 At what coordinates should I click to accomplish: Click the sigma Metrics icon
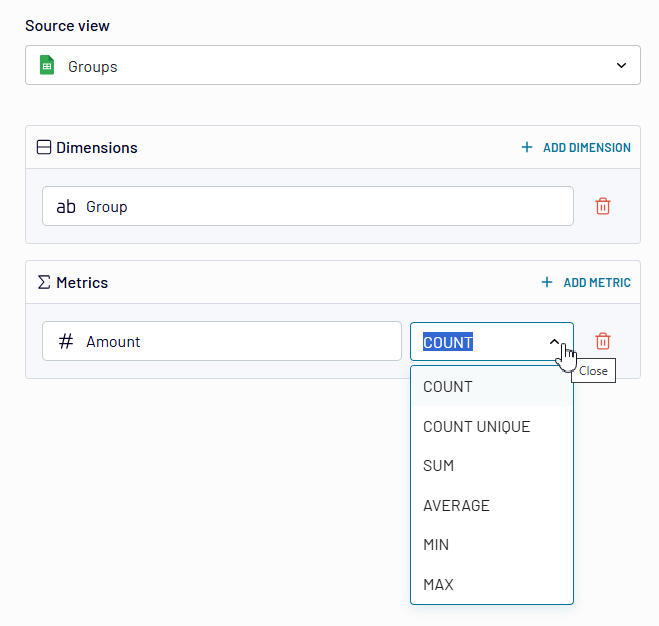[43, 282]
